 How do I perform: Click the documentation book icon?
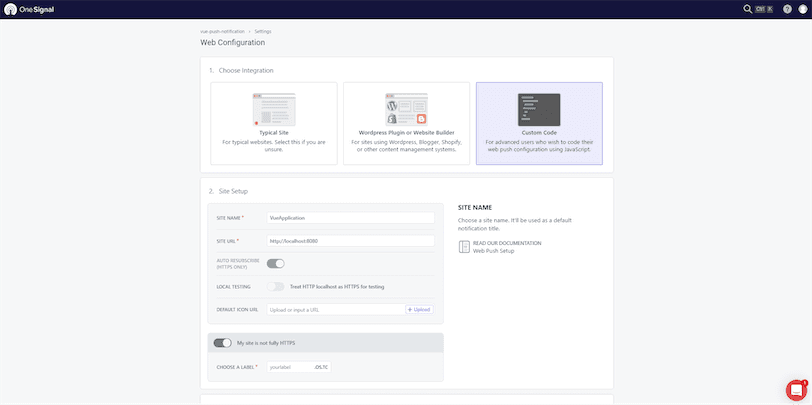[464, 247]
